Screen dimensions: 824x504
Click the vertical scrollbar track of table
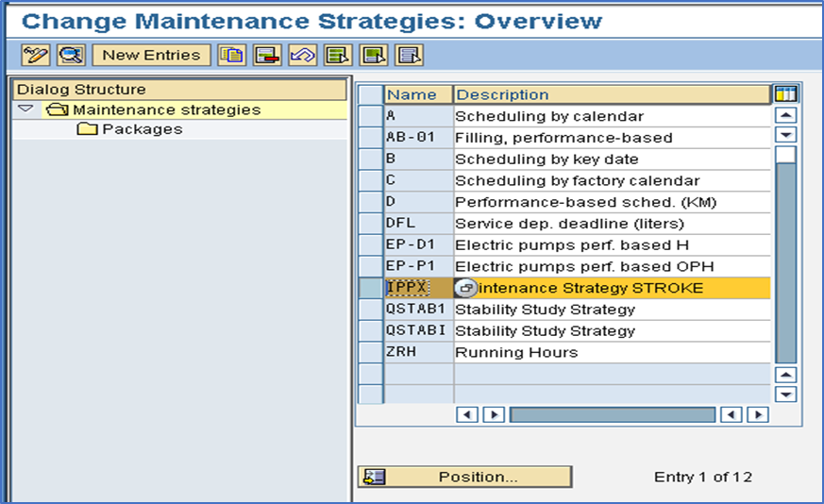786,262
